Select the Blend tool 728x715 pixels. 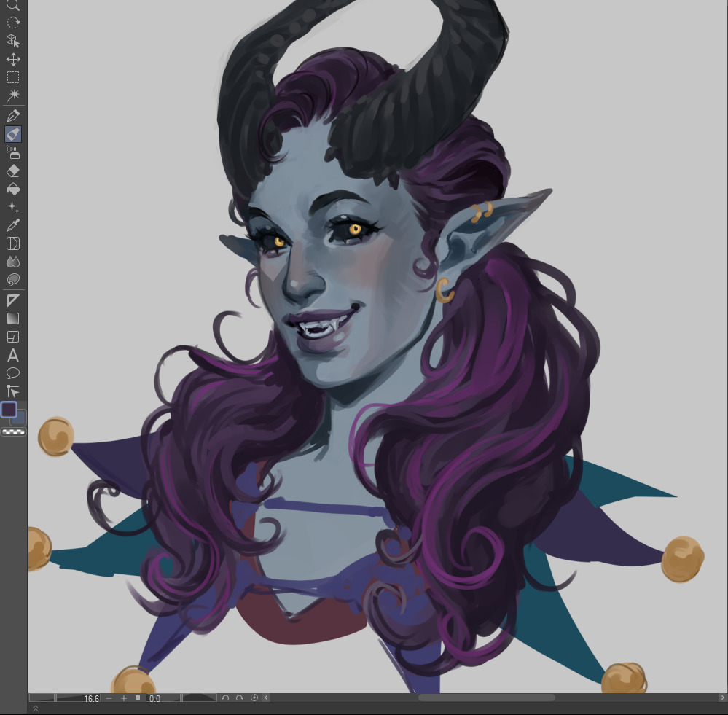point(13,262)
